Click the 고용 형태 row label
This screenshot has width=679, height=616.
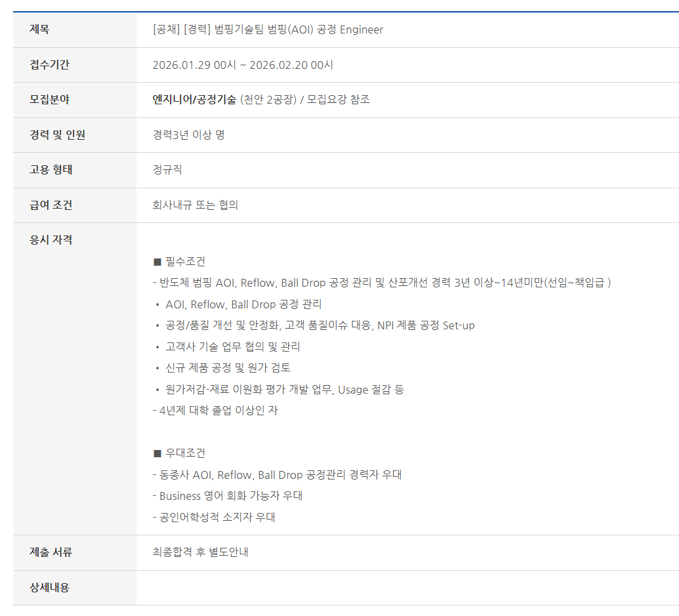click(51, 170)
